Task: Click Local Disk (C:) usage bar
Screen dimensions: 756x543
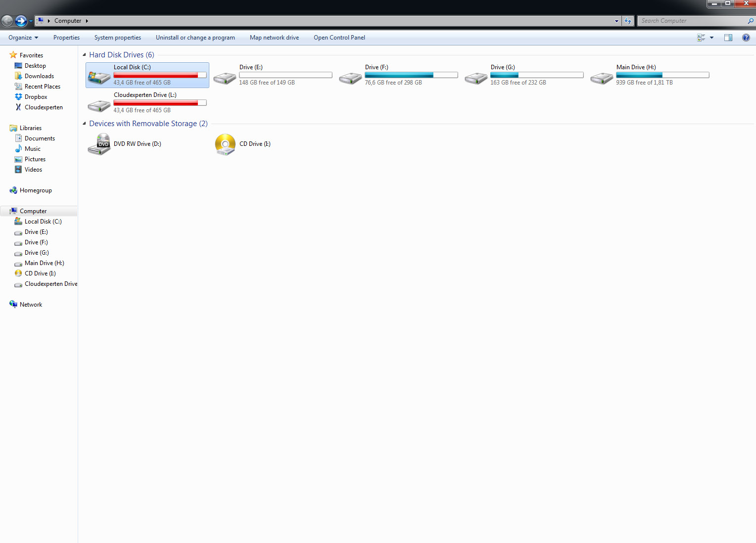Action: 160,75
